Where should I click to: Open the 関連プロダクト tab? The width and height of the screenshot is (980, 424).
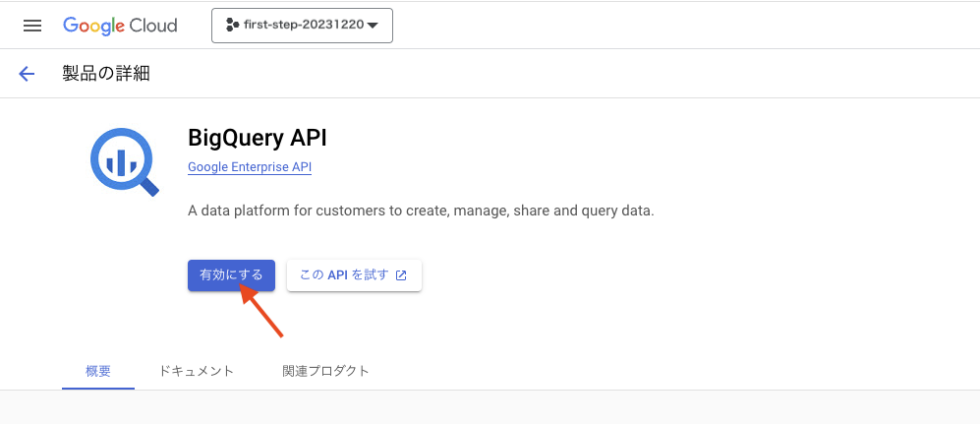click(x=325, y=371)
